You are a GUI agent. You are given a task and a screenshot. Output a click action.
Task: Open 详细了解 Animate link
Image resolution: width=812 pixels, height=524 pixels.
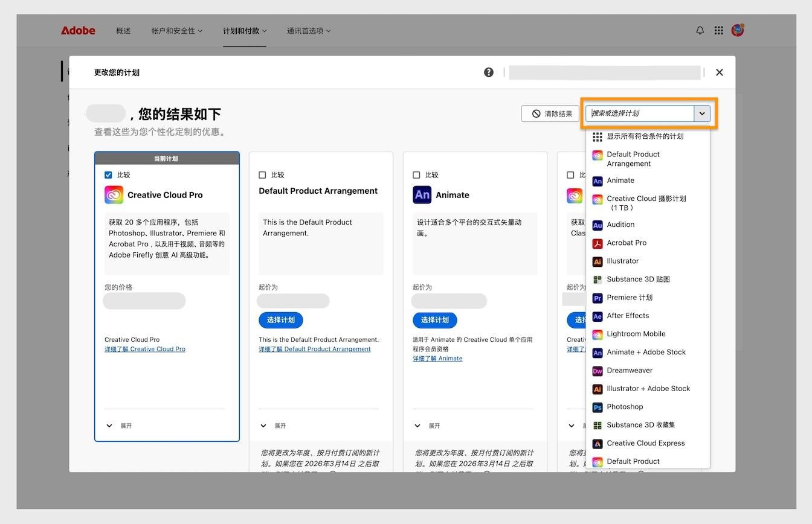click(x=437, y=359)
